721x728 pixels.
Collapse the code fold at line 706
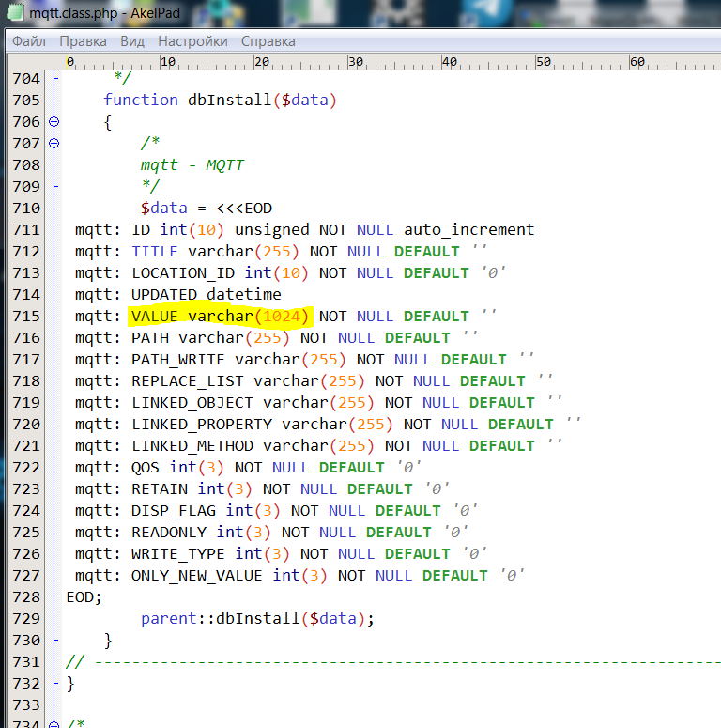coord(54,122)
